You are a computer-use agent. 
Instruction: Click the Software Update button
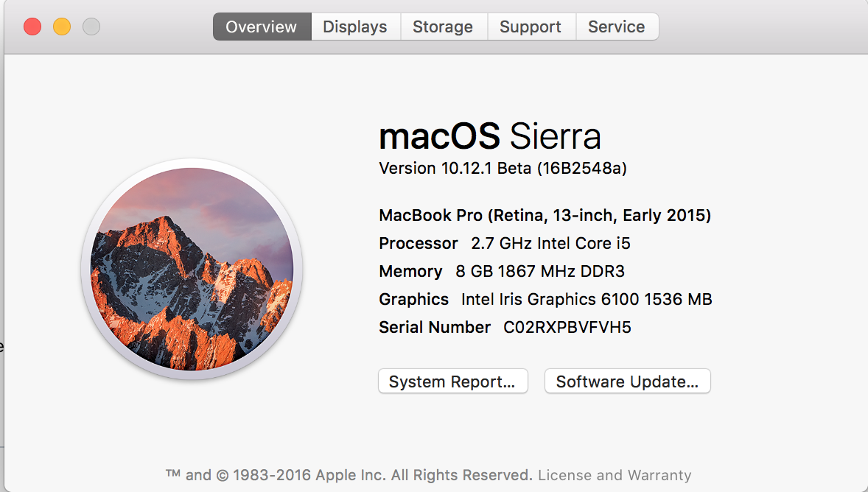click(627, 382)
